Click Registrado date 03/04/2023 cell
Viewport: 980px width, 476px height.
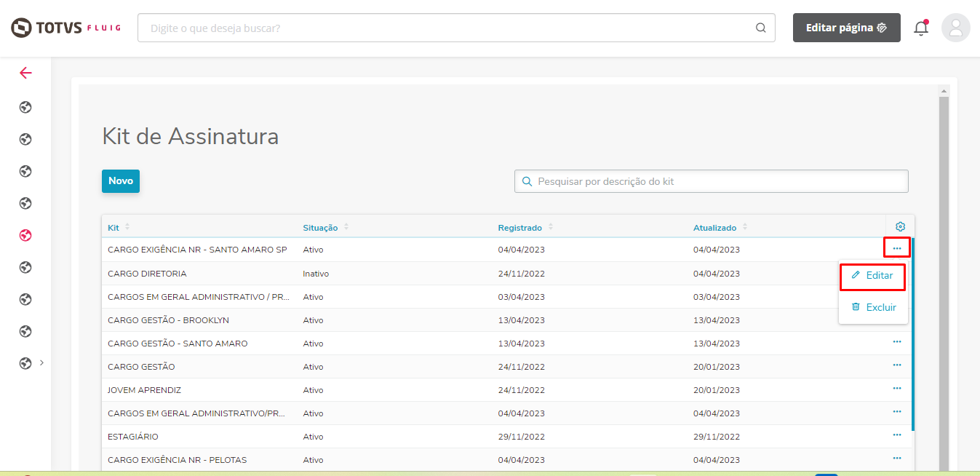(521, 297)
